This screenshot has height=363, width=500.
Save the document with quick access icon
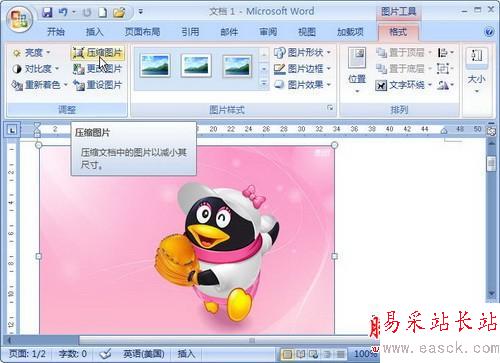coord(47,13)
